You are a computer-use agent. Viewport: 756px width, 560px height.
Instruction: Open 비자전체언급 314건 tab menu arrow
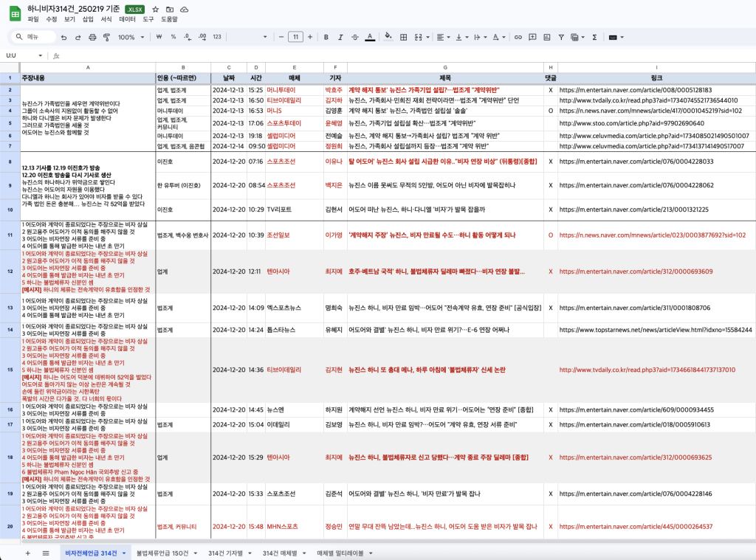[x=124, y=553]
